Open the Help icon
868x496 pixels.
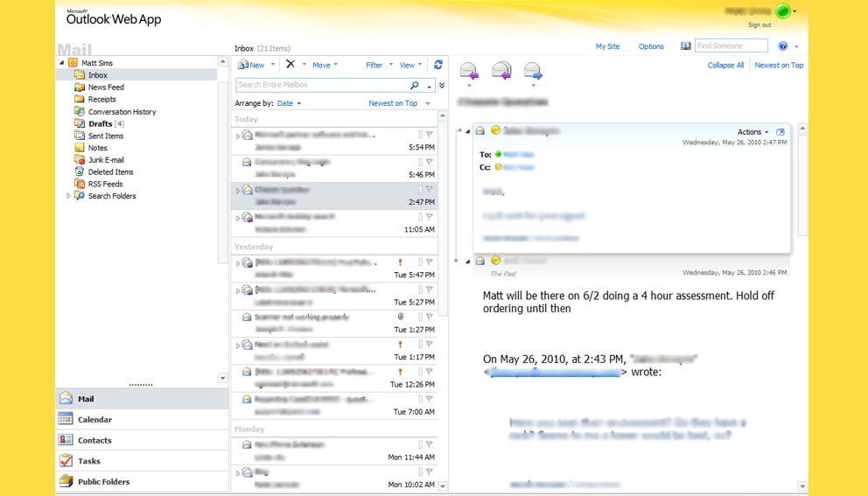click(783, 46)
